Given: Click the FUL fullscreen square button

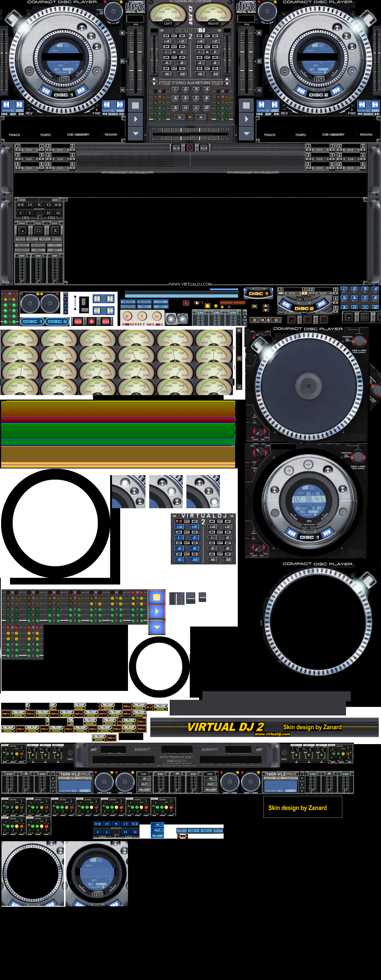Looking at the screenshot, I should pos(38,231).
